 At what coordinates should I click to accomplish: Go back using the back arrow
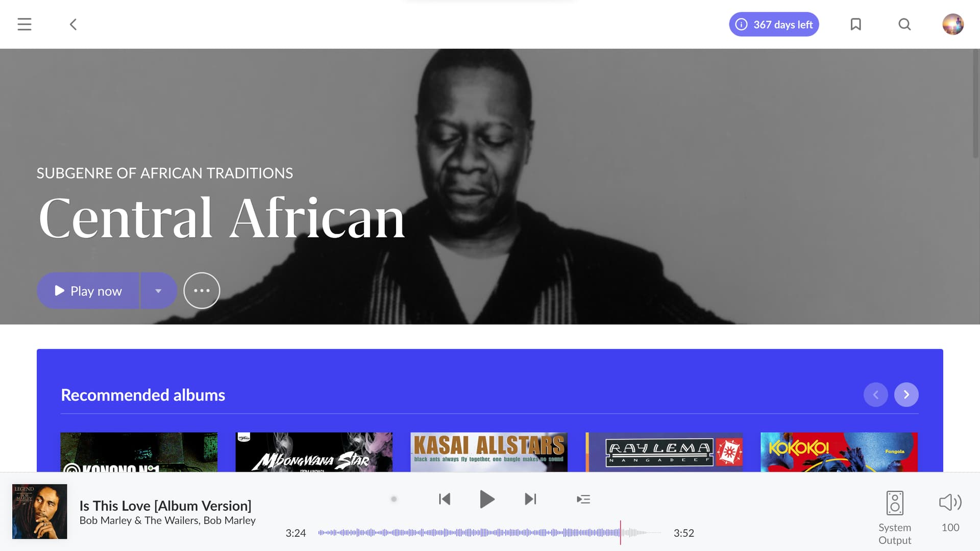click(x=73, y=24)
